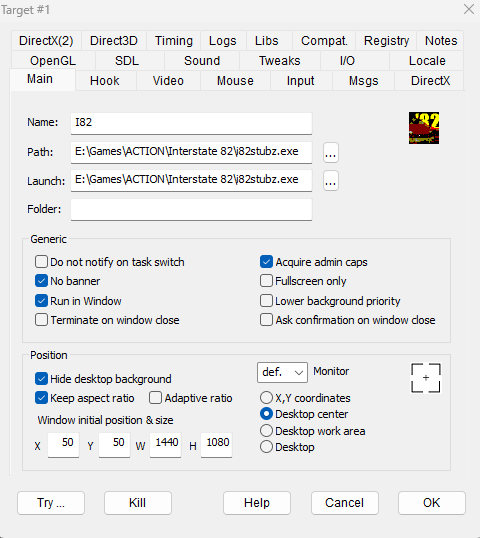This screenshot has width=480, height=538.
Task: Enable Fullscreen only checkbox
Action: [266, 281]
